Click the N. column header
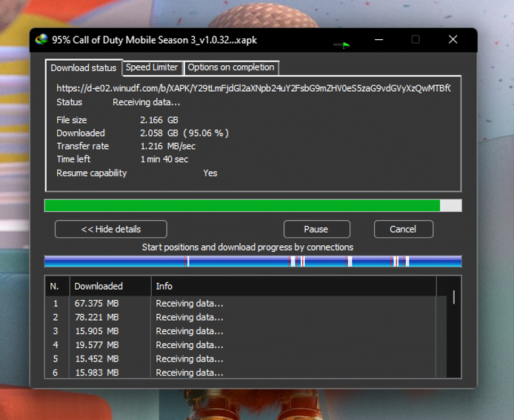 point(57,286)
